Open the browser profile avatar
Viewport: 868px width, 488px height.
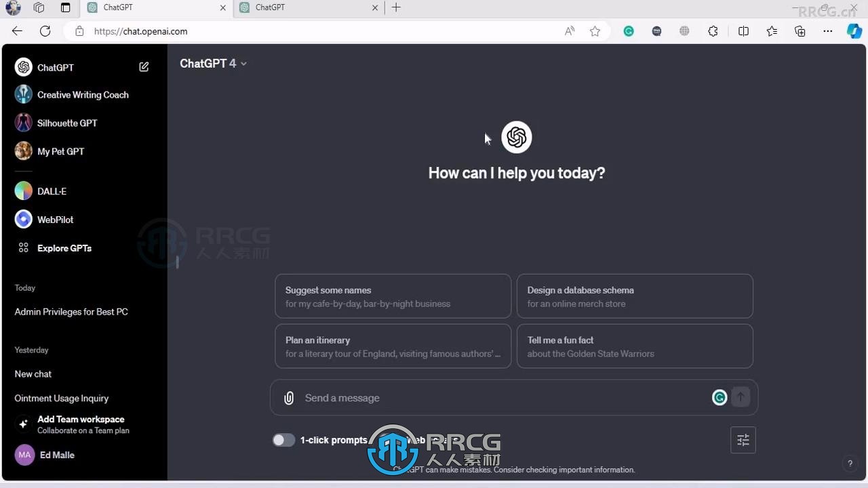[13, 7]
